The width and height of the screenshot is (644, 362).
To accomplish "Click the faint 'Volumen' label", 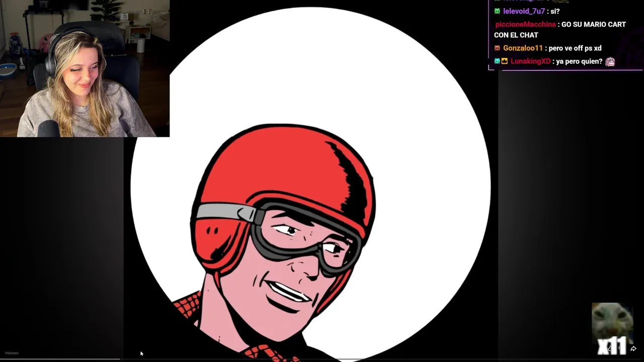I will point(12,353).
